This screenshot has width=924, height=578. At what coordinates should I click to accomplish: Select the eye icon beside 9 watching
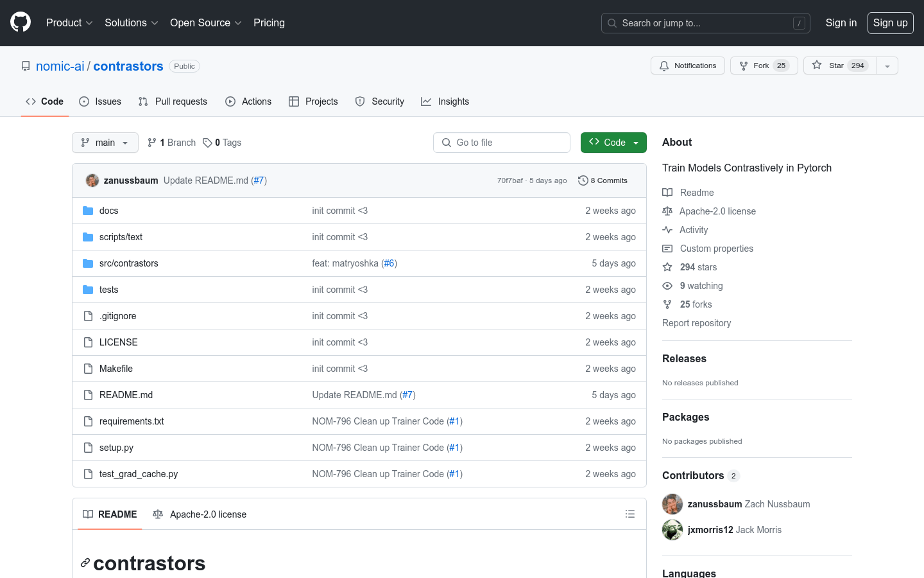(x=667, y=286)
